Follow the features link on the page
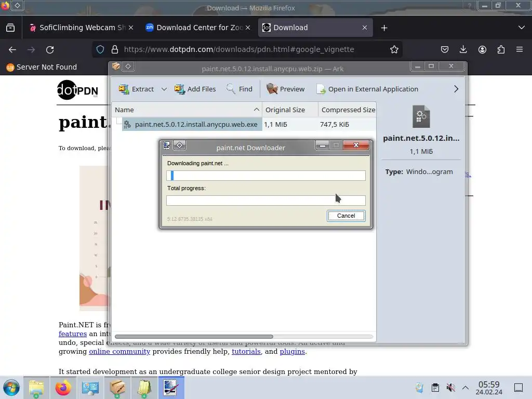 tap(73, 334)
